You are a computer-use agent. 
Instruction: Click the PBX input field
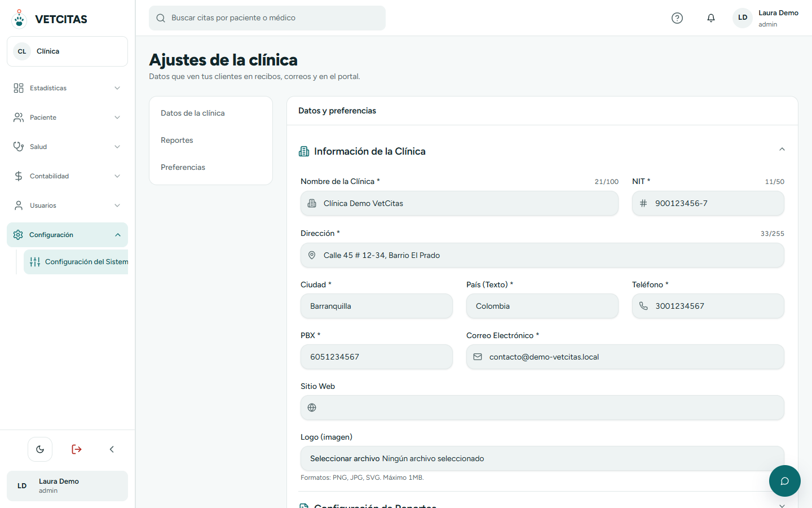(x=377, y=357)
